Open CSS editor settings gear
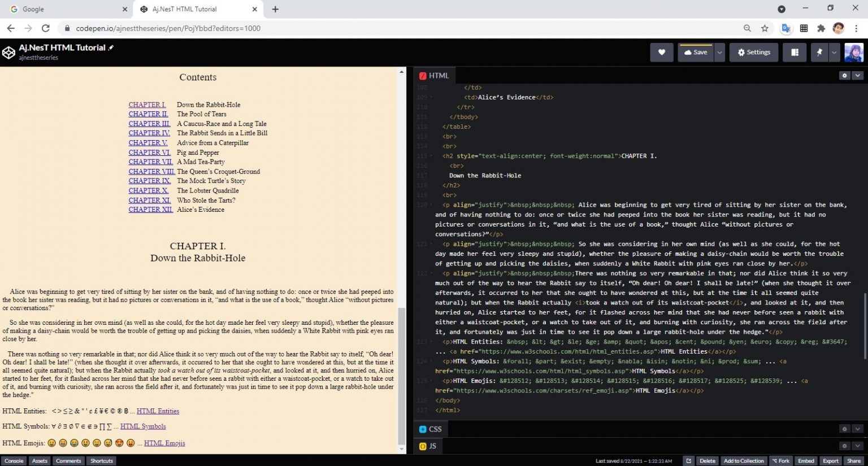The height and width of the screenshot is (466, 868). (844, 429)
